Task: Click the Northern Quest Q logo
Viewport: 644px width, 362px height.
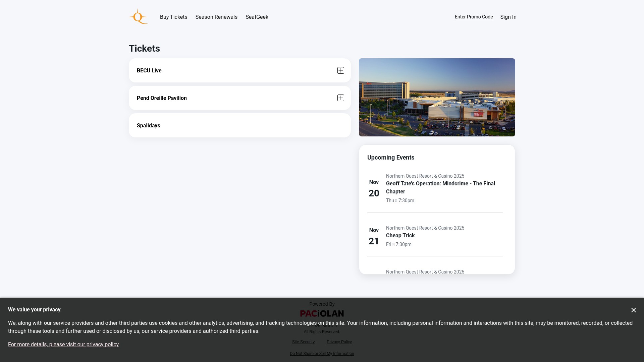Action: point(138,17)
